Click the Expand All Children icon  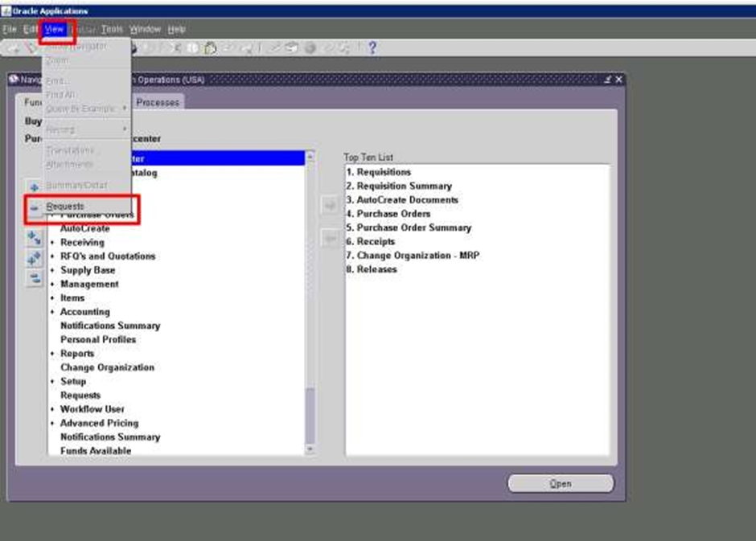point(35,238)
